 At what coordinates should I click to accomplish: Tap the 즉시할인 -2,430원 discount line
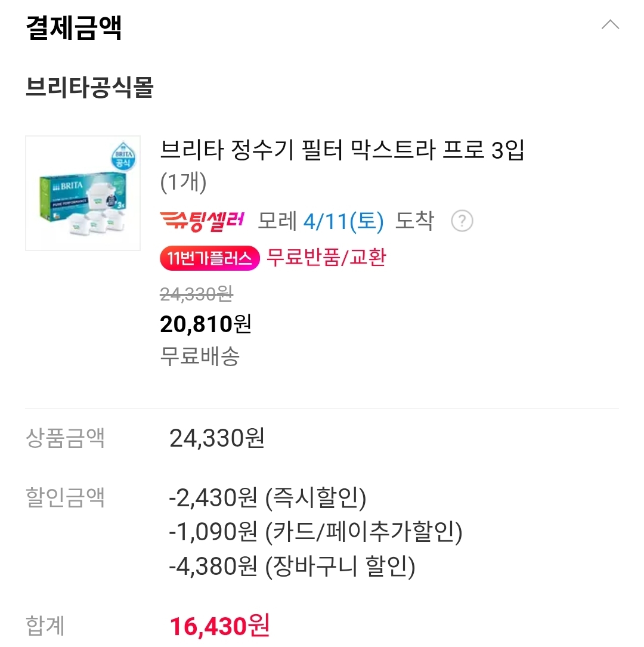click(x=268, y=498)
